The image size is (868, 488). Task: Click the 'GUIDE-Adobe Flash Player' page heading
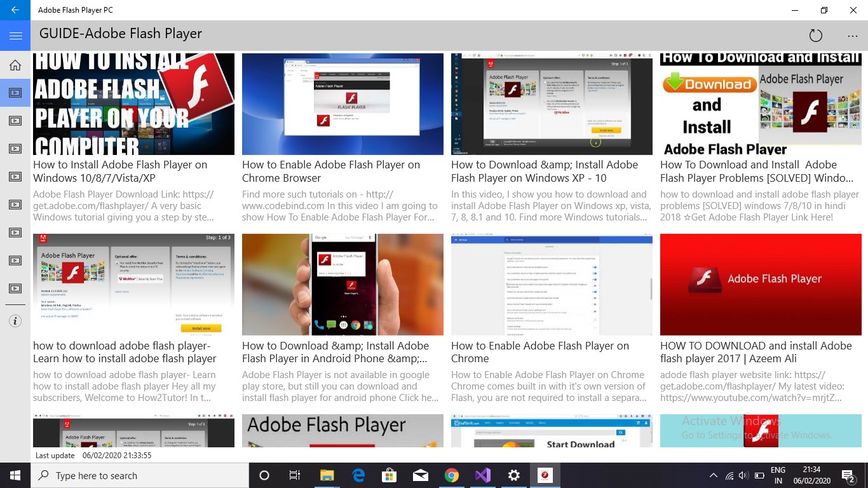click(121, 34)
